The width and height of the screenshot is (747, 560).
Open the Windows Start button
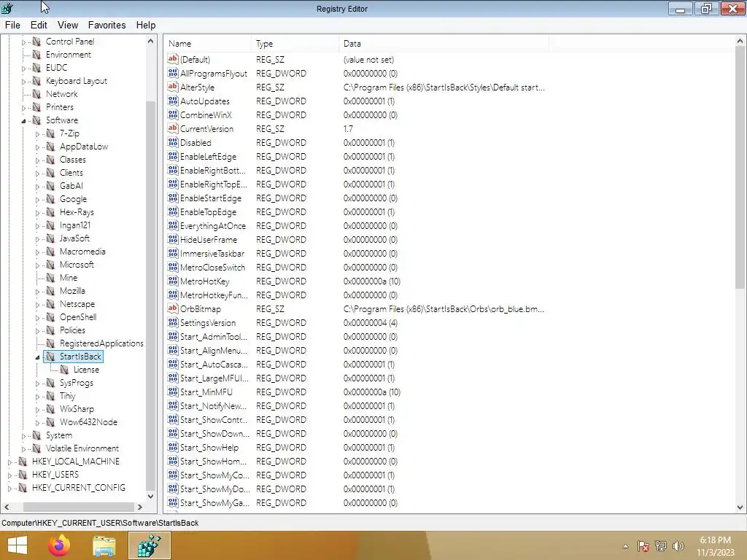coord(18,545)
